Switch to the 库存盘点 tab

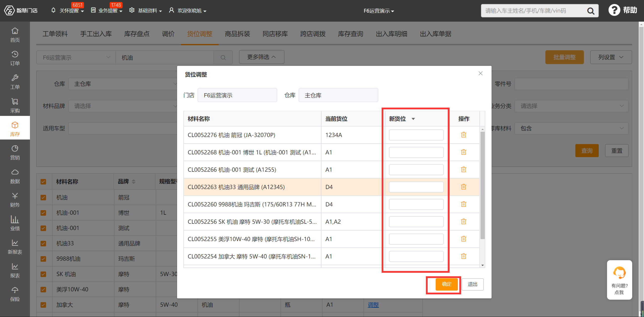[137, 34]
